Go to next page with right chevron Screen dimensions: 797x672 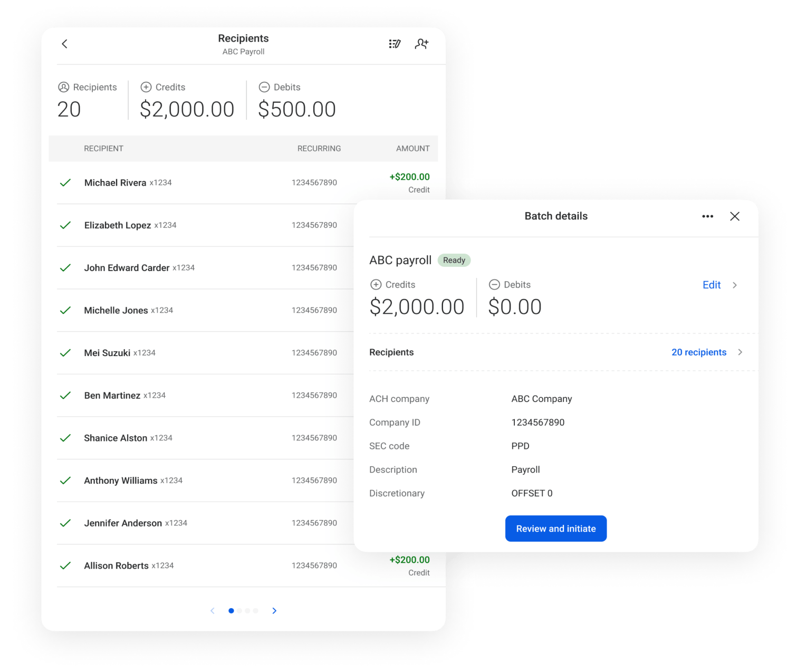(x=274, y=610)
